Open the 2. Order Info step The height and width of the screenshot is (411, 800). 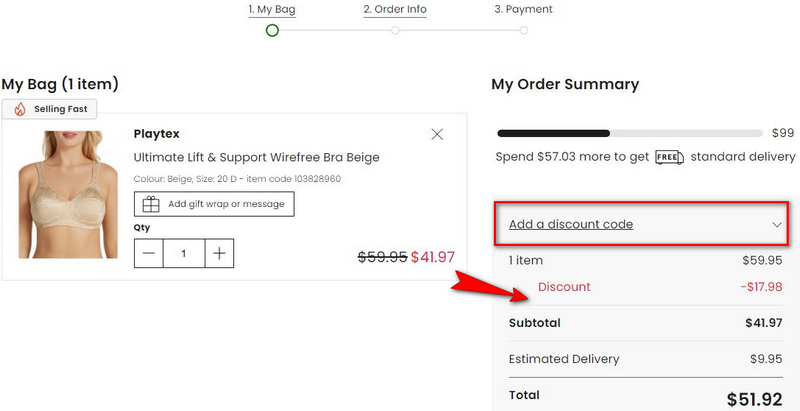point(395,10)
